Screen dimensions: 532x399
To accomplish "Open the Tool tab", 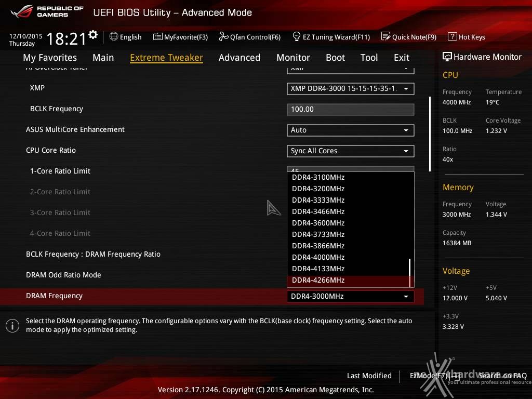I will point(369,58).
